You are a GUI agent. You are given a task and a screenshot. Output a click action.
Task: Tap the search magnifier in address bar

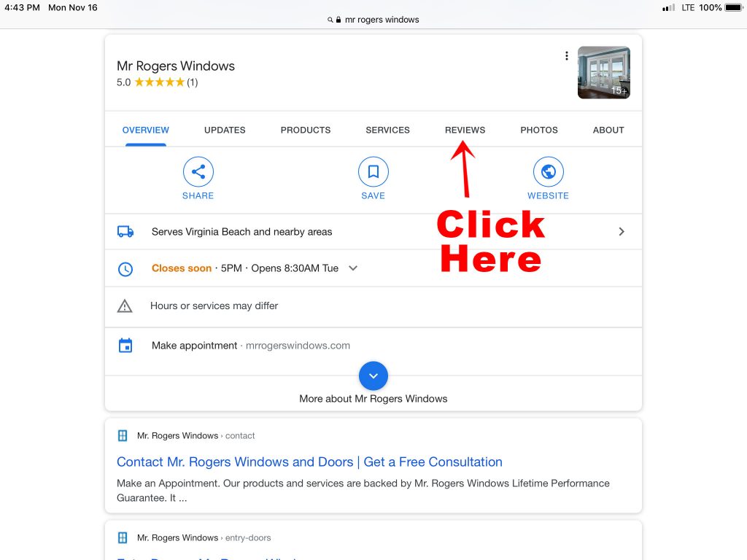330,20
